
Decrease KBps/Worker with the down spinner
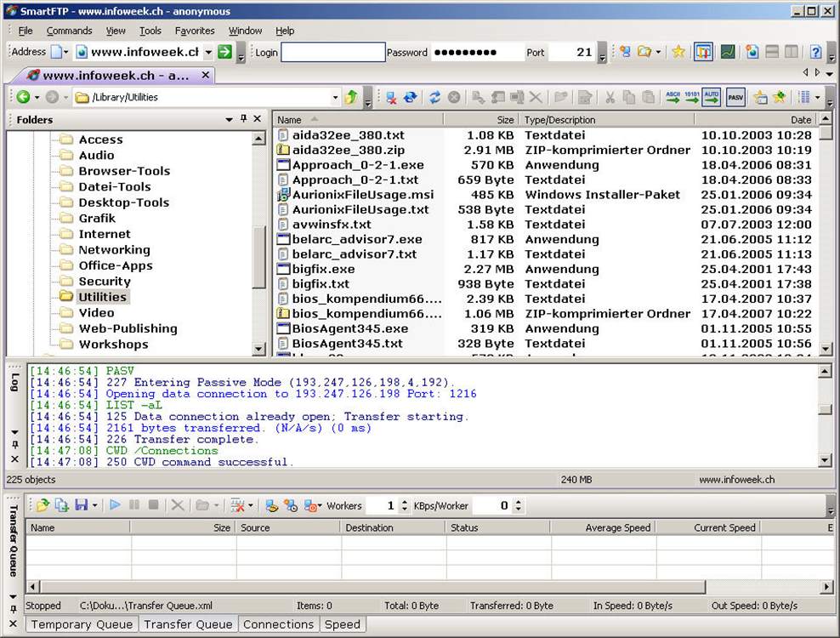click(518, 509)
